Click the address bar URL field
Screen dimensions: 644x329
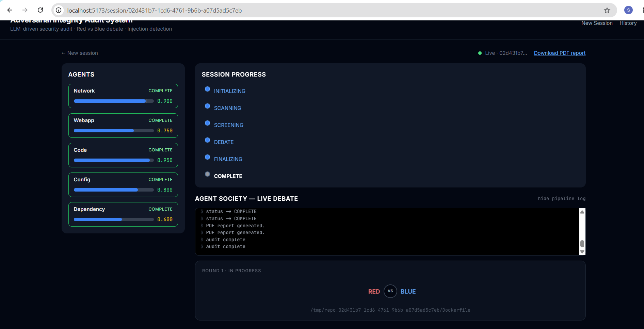334,11
